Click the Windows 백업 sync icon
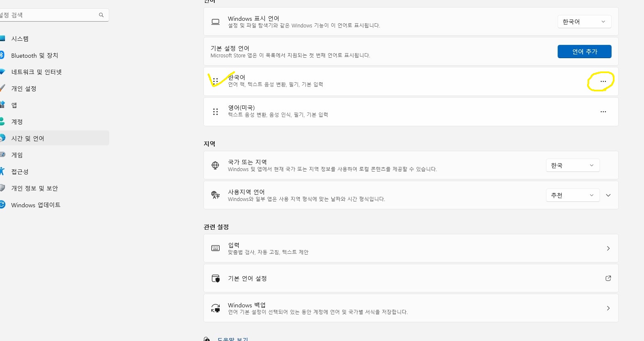 (x=215, y=308)
